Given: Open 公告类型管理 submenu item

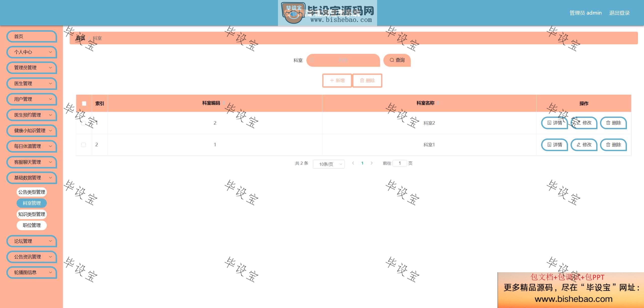Looking at the screenshot, I should point(32,192).
